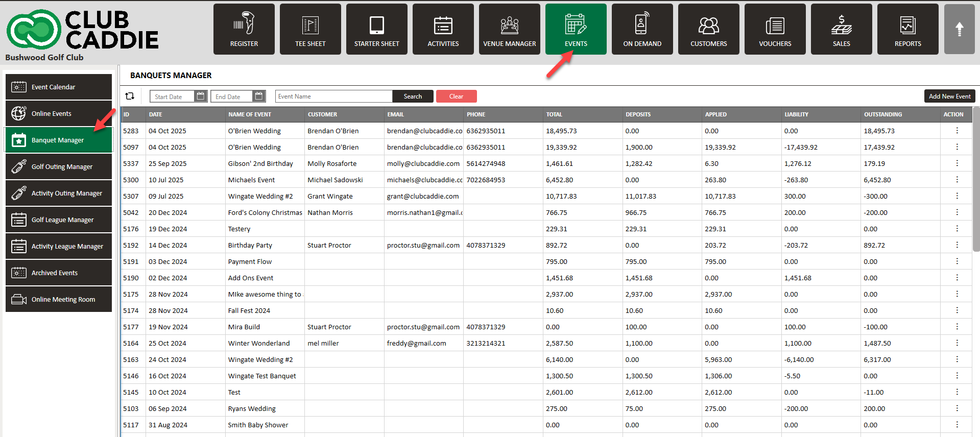The image size is (980, 437).
Task: Open the Vouchers module
Action: (775, 29)
